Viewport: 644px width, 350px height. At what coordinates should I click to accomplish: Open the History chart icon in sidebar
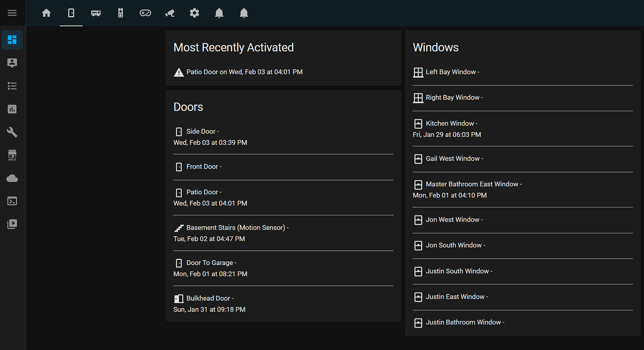tap(12, 109)
